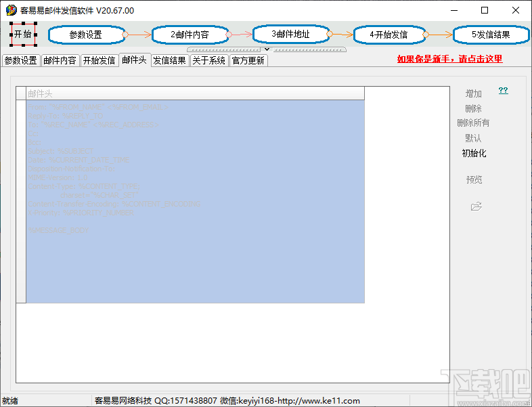The height and width of the screenshot is (407, 532).
Task: Go to workflow step 3邮件地址
Action: [291, 34]
